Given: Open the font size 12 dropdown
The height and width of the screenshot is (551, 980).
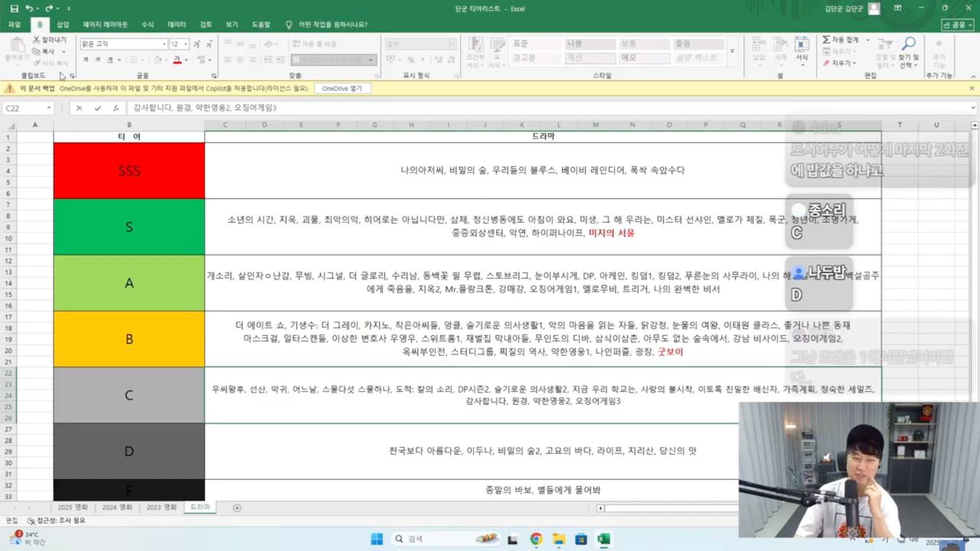Looking at the screenshot, I should pyautogui.click(x=186, y=44).
